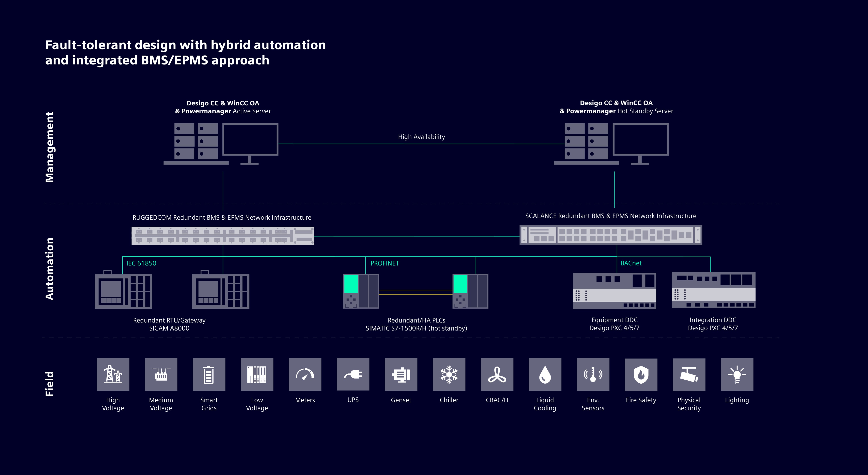Image resolution: width=868 pixels, height=475 pixels.
Task: Click the left SICAM A8000 RTU device
Action: [124, 290]
